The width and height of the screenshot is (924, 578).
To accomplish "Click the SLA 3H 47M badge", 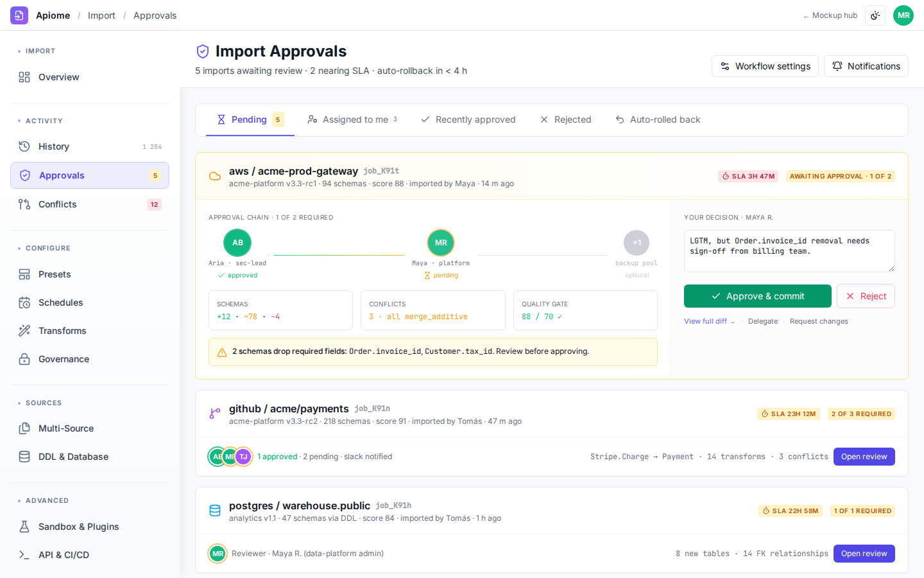I will tap(748, 176).
